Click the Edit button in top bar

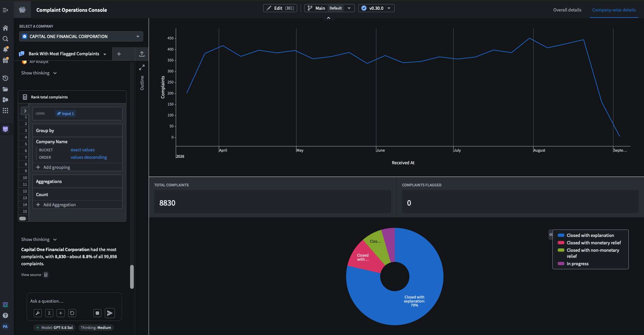pyautogui.click(x=280, y=8)
